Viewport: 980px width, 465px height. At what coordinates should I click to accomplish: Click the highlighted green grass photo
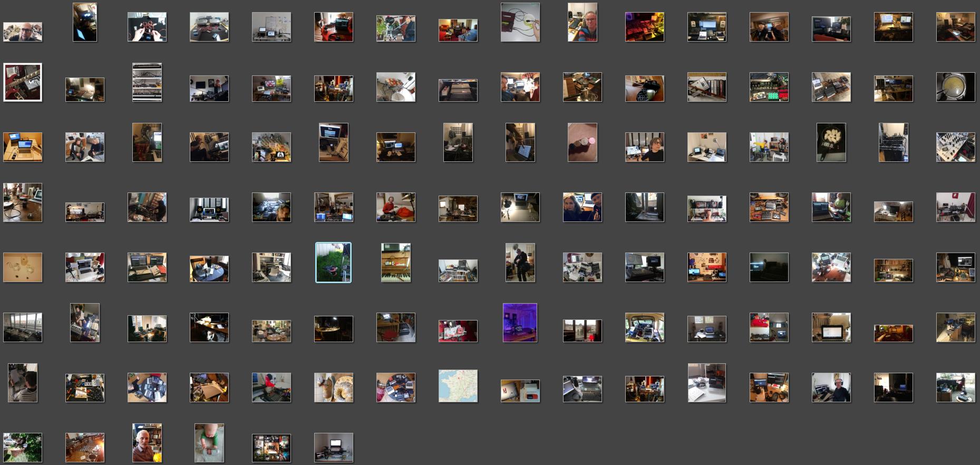pos(333,263)
